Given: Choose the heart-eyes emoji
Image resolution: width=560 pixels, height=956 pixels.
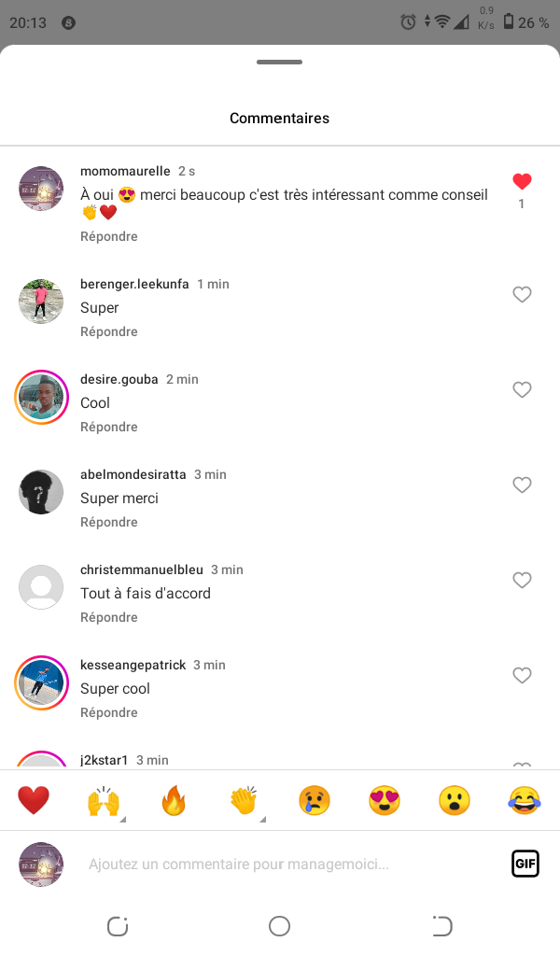Looking at the screenshot, I should pyautogui.click(x=385, y=800).
